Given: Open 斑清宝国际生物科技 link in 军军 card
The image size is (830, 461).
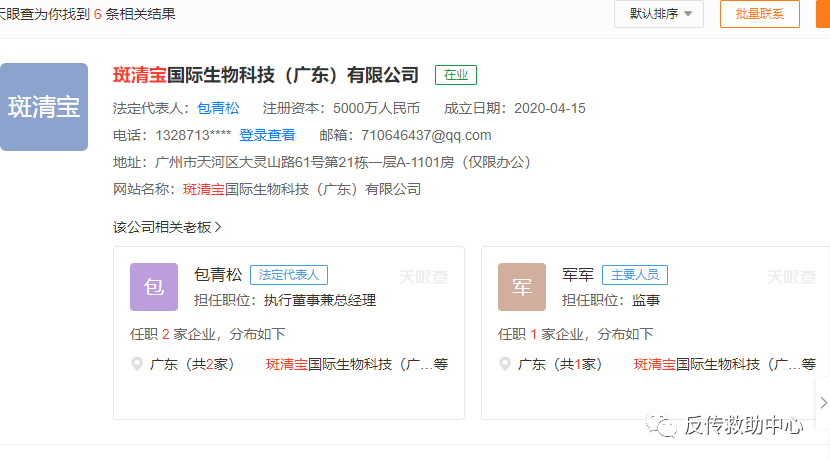Looking at the screenshot, I should point(725,364).
